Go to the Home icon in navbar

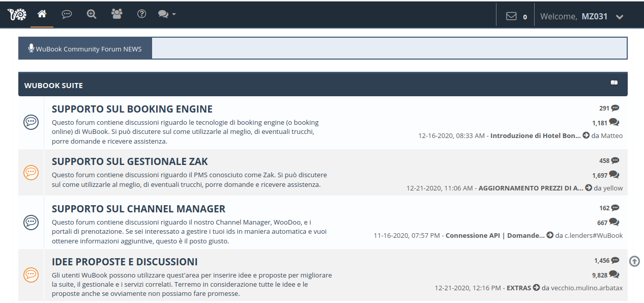click(42, 14)
